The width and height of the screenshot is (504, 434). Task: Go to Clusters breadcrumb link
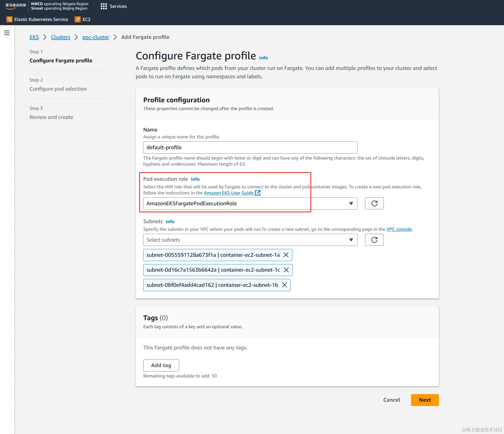click(x=61, y=37)
